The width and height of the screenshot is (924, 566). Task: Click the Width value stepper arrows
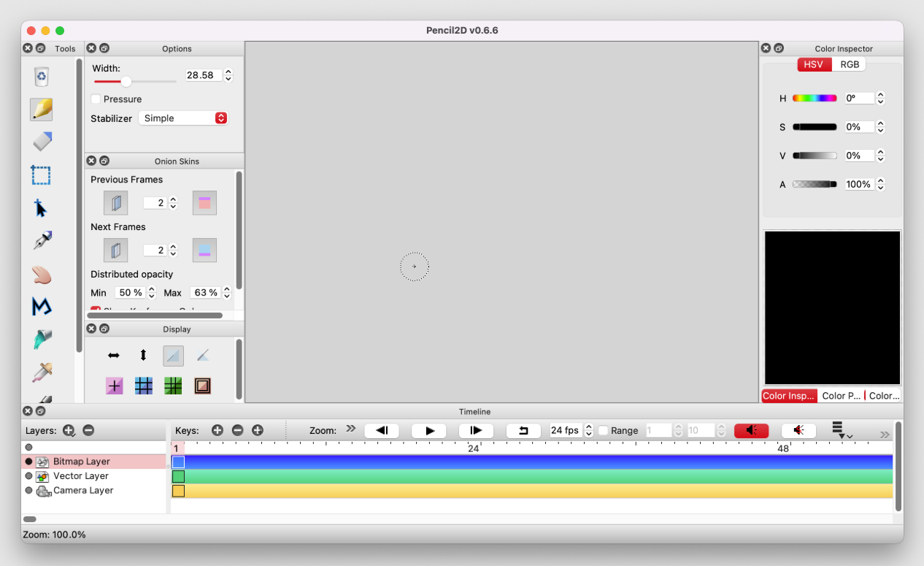(228, 75)
